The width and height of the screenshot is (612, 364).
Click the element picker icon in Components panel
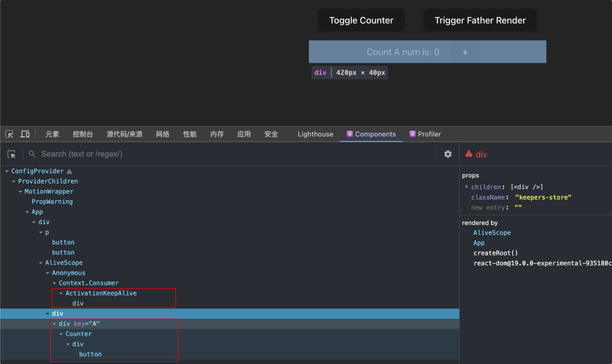point(11,153)
